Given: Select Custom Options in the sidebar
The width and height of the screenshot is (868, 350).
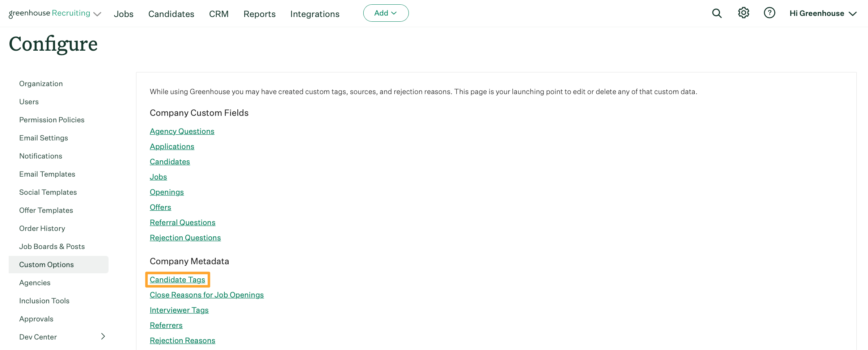Looking at the screenshot, I should tap(46, 265).
